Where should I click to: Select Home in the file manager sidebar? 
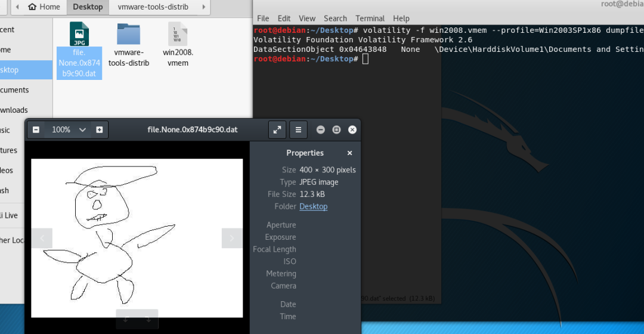coord(26,50)
